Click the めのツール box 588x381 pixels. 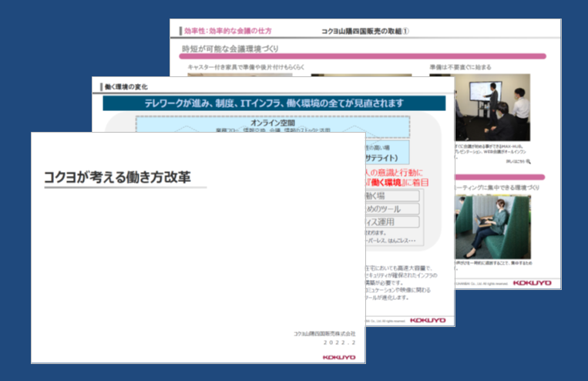(x=392, y=209)
